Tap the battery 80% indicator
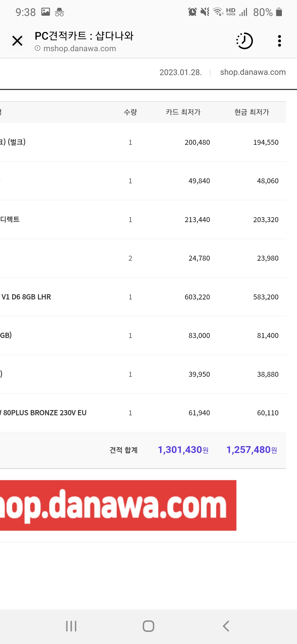The width and height of the screenshot is (297, 644). (x=268, y=12)
